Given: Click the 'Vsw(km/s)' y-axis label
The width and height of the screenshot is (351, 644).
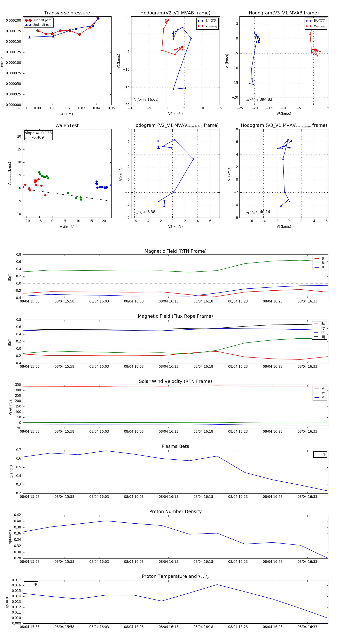Looking at the screenshot, I should tap(10, 407).
